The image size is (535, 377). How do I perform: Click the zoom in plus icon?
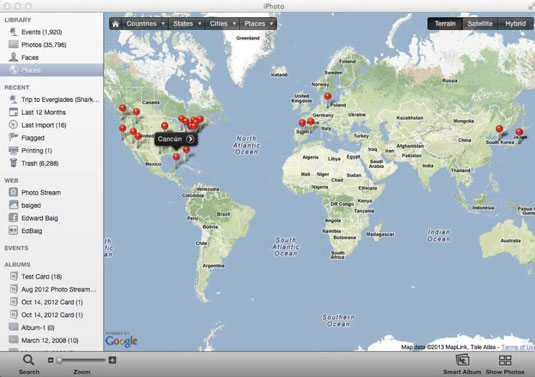pos(112,360)
